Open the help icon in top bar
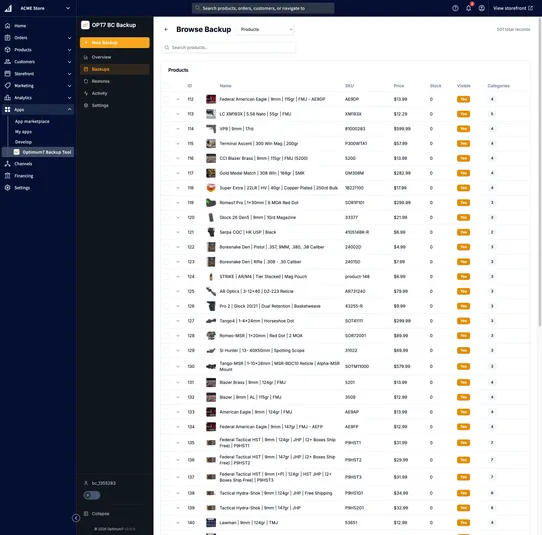 [x=455, y=8]
